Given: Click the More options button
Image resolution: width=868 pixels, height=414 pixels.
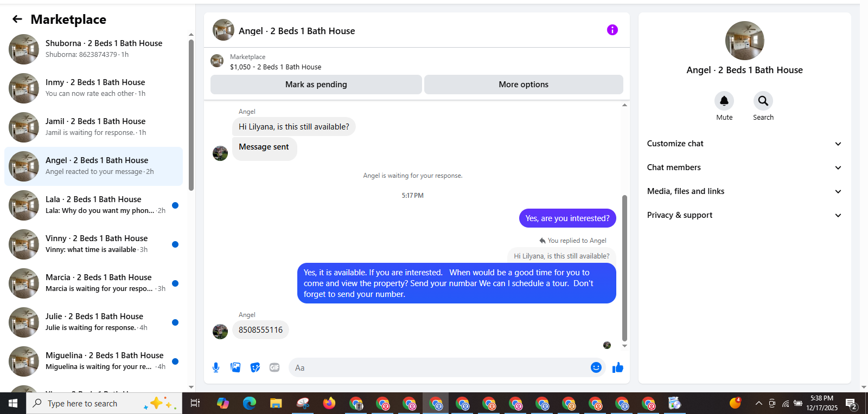Looking at the screenshot, I should pos(524,85).
